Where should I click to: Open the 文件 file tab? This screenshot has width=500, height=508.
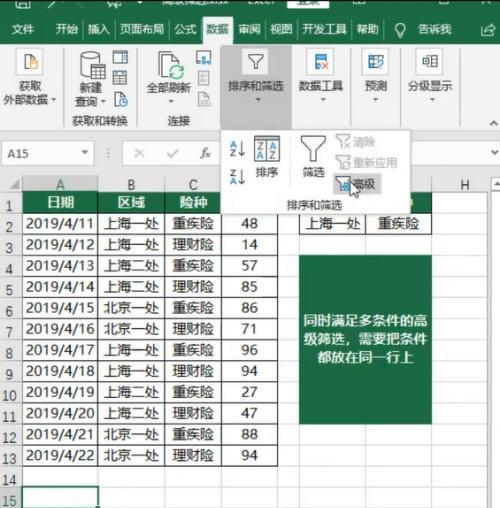click(x=23, y=29)
